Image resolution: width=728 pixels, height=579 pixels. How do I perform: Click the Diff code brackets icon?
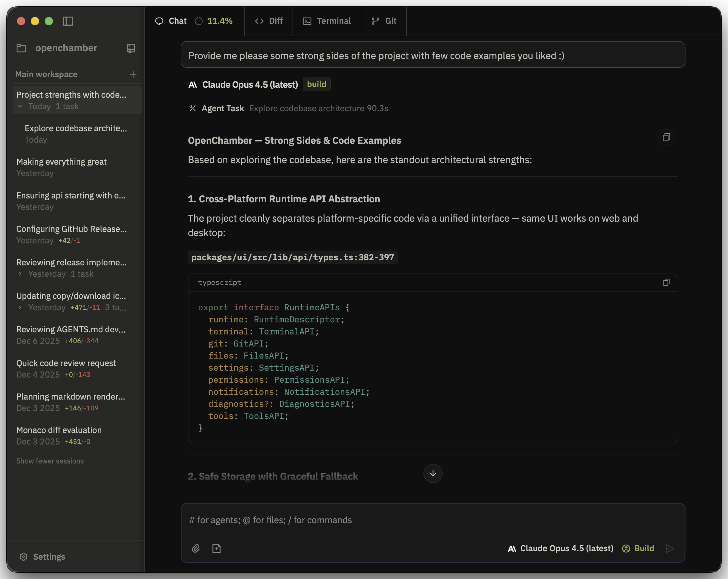point(259,21)
